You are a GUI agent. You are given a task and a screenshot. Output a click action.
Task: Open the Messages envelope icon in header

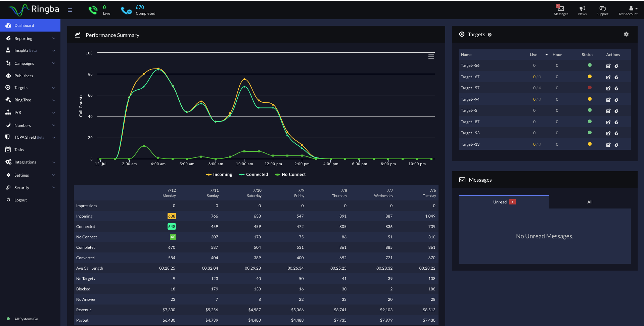[561, 8]
